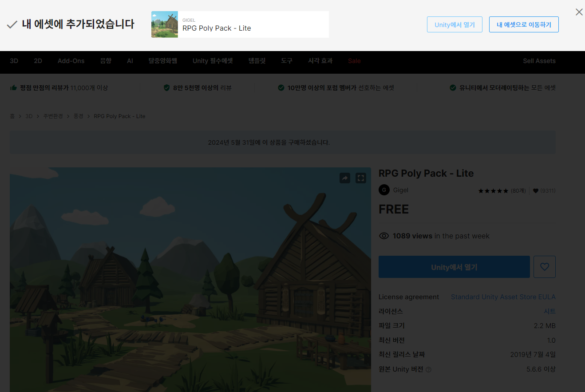Click the 시트 license link
Viewport: 585px width, 392px height.
point(550,311)
